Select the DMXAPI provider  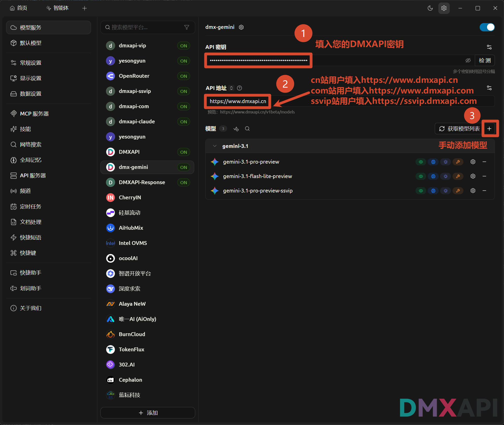[x=147, y=152]
